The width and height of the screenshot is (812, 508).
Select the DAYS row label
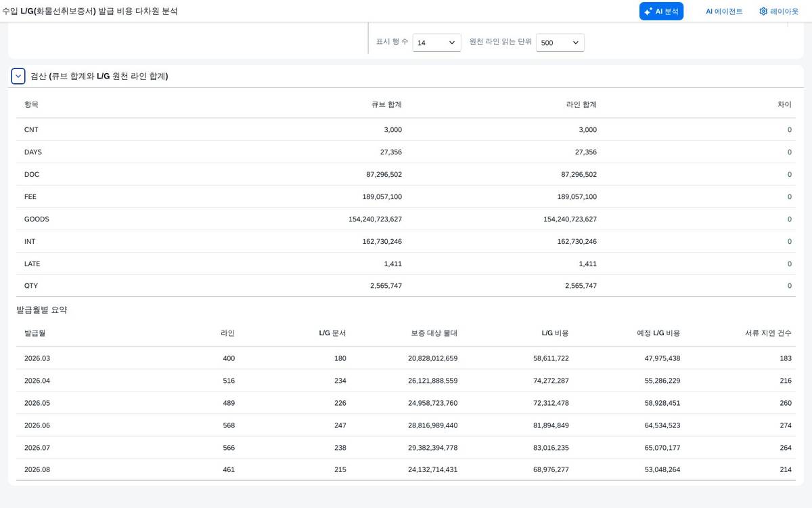32,152
